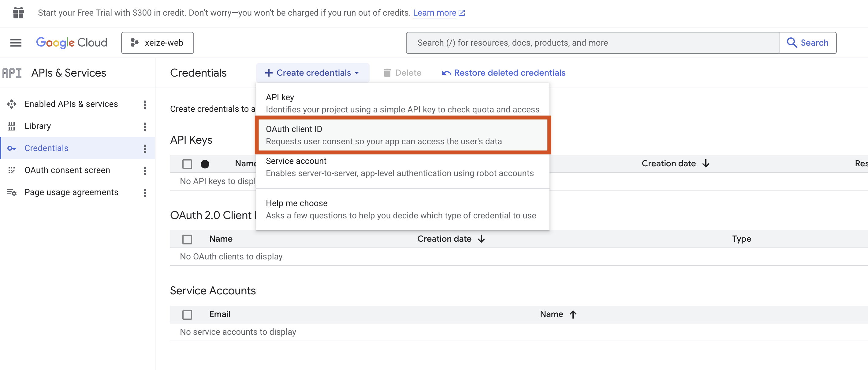This screenshot has height=370, width=868.
Task: Sort Service Accounts by Name arrow
Action: [573, 314]
